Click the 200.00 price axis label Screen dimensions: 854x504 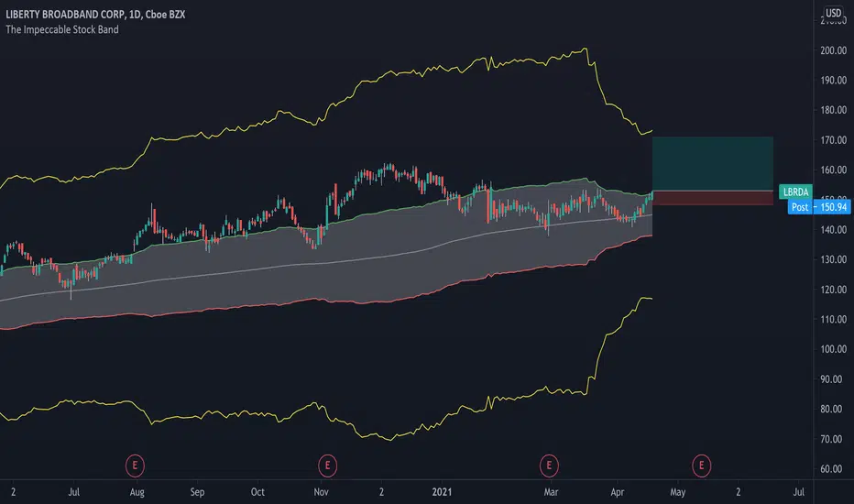pos(833,50)
